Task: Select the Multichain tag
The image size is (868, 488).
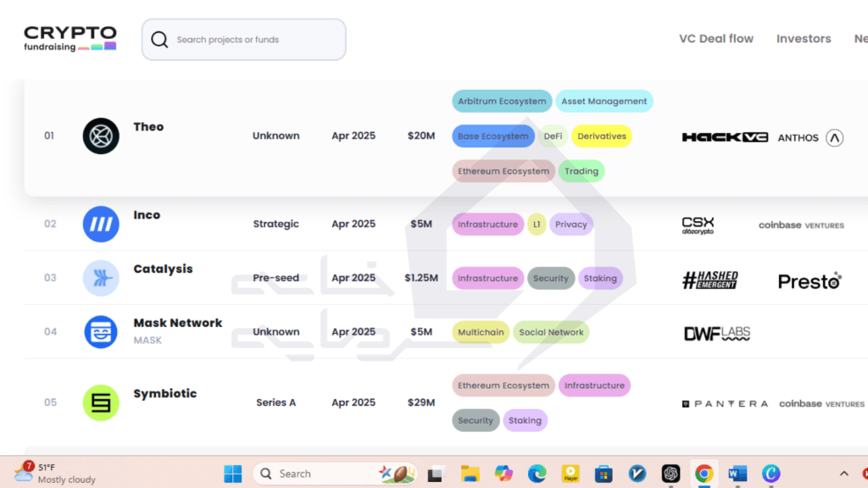Action: point(481,332)
